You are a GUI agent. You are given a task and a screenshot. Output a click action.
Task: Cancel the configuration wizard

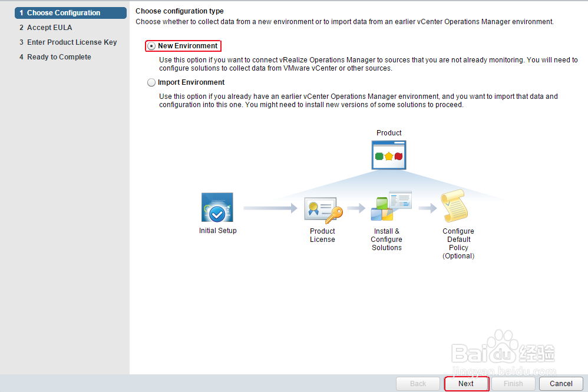tap(561, 384)
